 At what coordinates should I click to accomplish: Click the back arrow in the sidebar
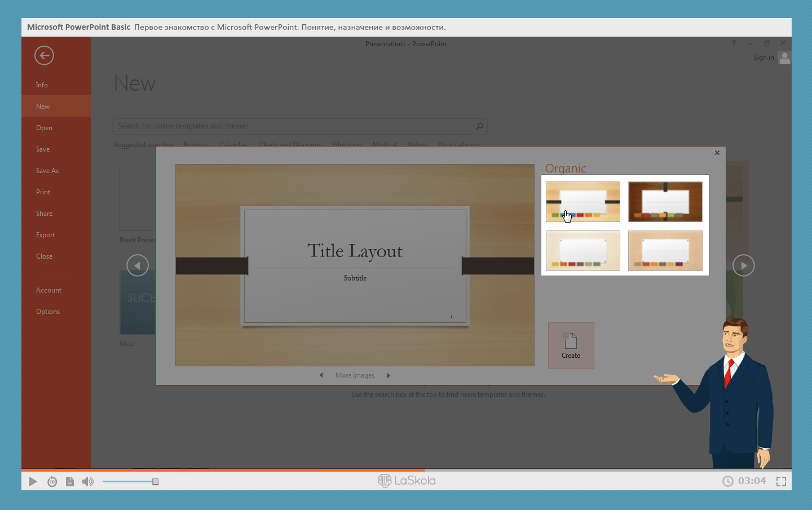click(44, 55)
